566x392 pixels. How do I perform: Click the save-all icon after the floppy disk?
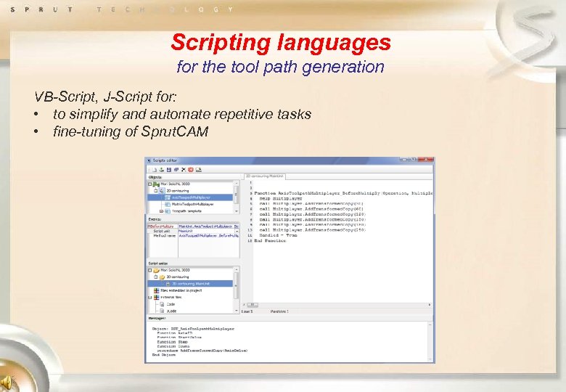point(176,170)
